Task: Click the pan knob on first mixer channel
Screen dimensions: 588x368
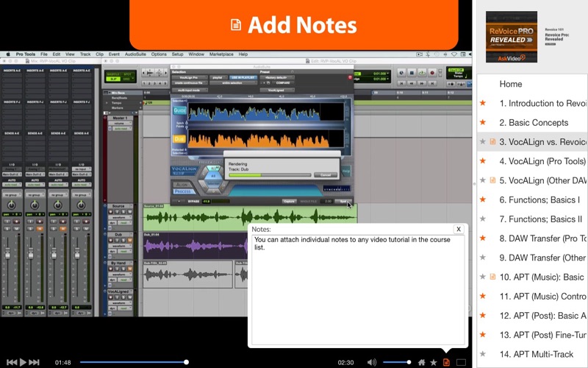Action: click(12, 205)
